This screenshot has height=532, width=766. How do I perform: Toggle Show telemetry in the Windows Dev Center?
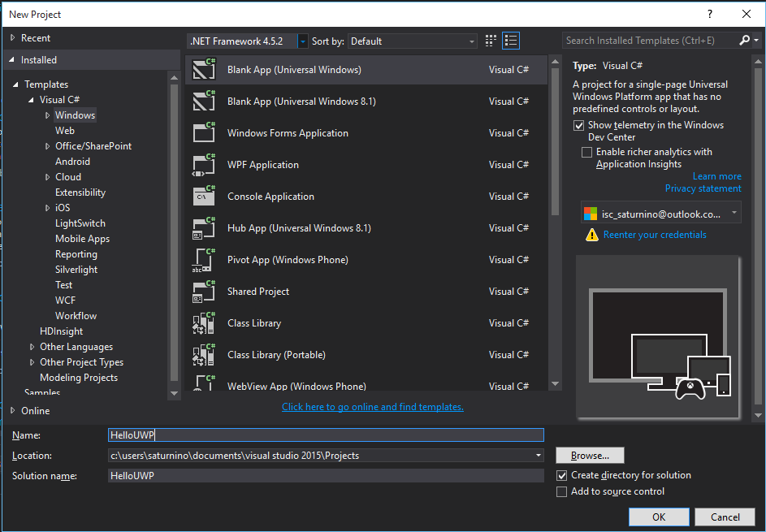(x=579, y=126)
